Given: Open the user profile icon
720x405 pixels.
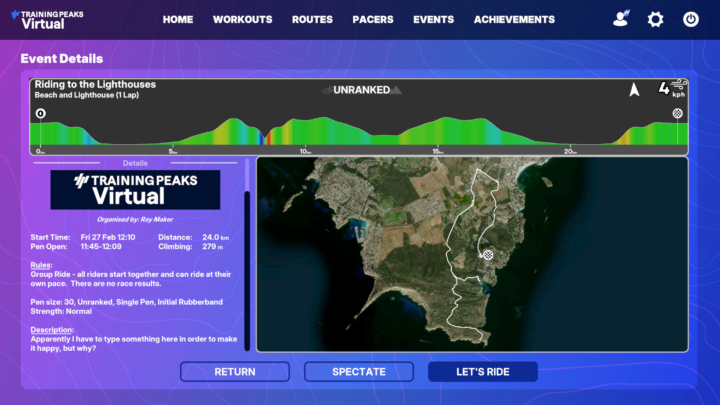Looking at the screenshot, I should [x=621, y=19].
